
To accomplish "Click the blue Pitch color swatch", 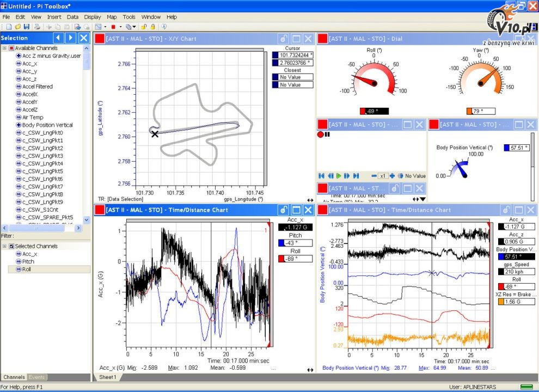I will click(281, 243).
